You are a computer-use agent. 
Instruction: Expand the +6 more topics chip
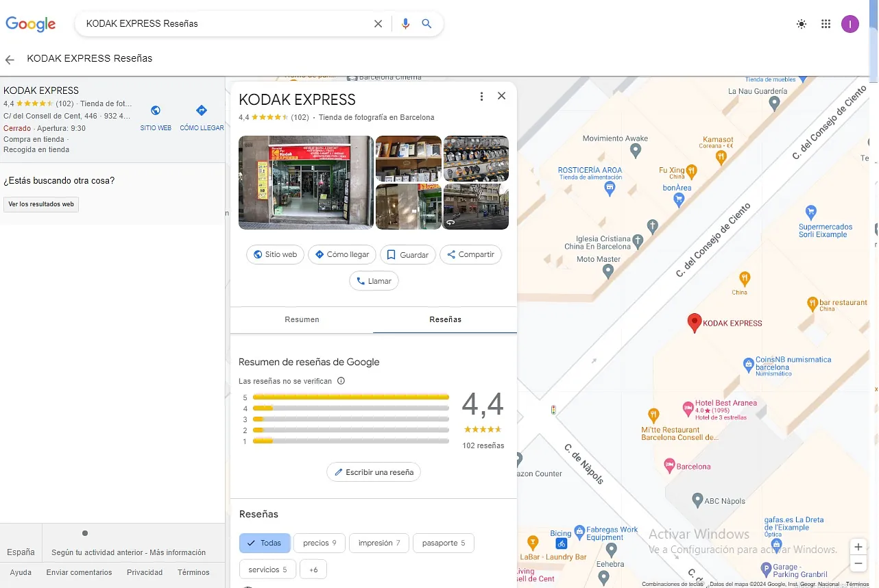pyautogui.click(x=313, y=569)
